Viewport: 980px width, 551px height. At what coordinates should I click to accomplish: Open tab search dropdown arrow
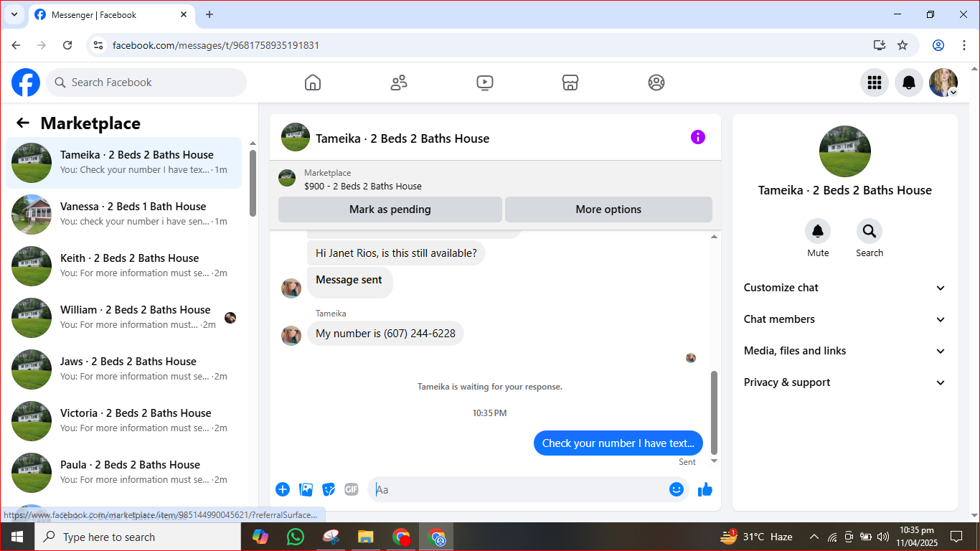pyautogui.click(x=14, y=14)
